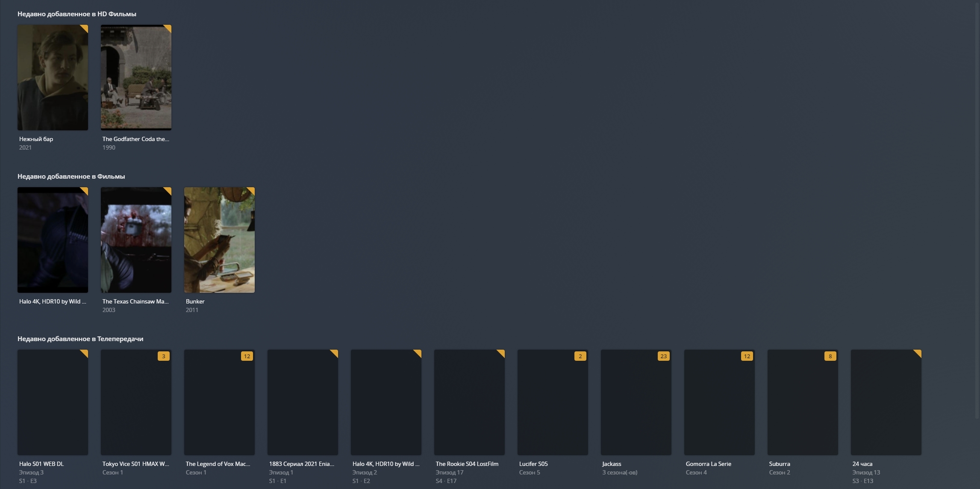Open the Bunker 2011 movie poster
Screen dimensions: 980x489
[219, 240]
